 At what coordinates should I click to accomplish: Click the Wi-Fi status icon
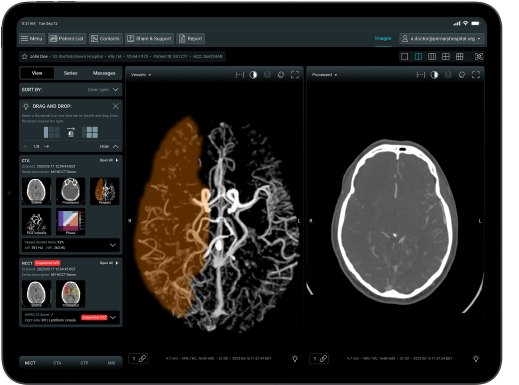[x=465, y=23]
